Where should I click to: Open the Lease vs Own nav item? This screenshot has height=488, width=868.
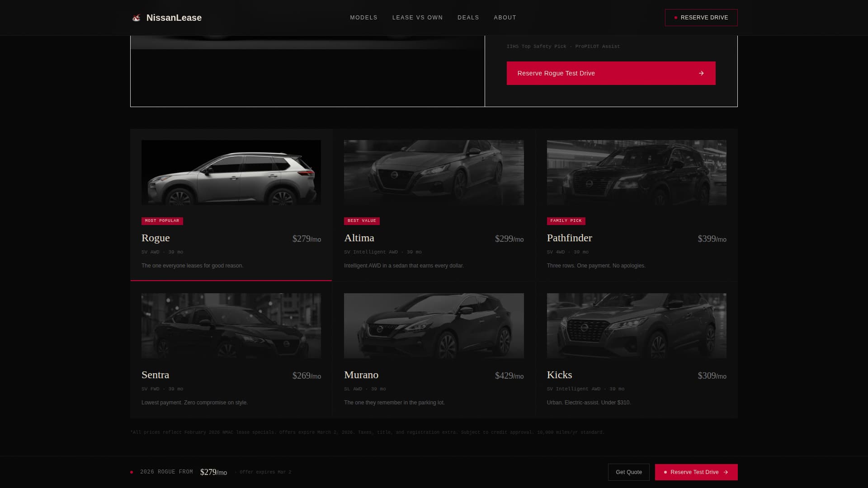[417, 18]
